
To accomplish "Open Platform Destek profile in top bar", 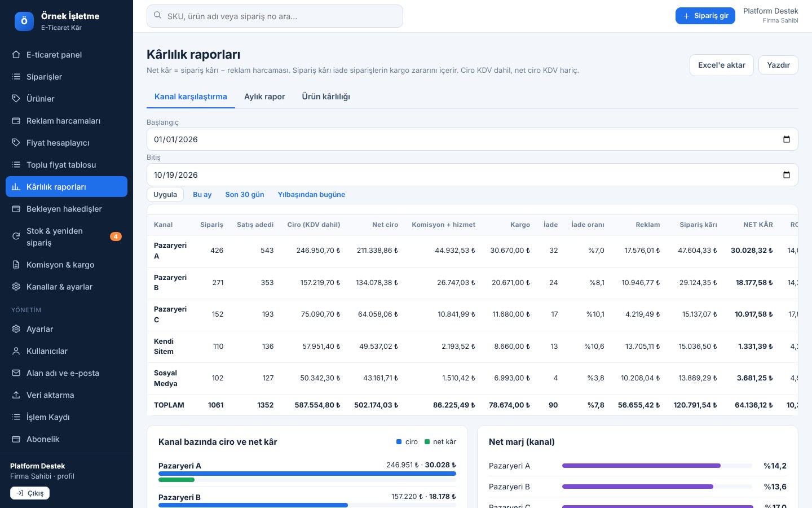I will [770, 16].
